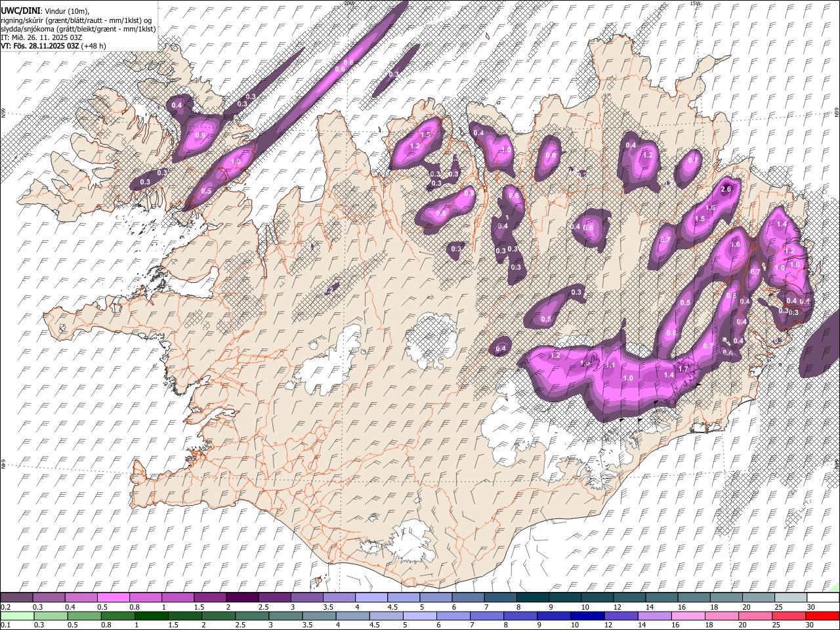This screenshot has width=840, height=630.
Task: Click the snow legend swatch labeled 2.5
Action: [x=274, y=597]
